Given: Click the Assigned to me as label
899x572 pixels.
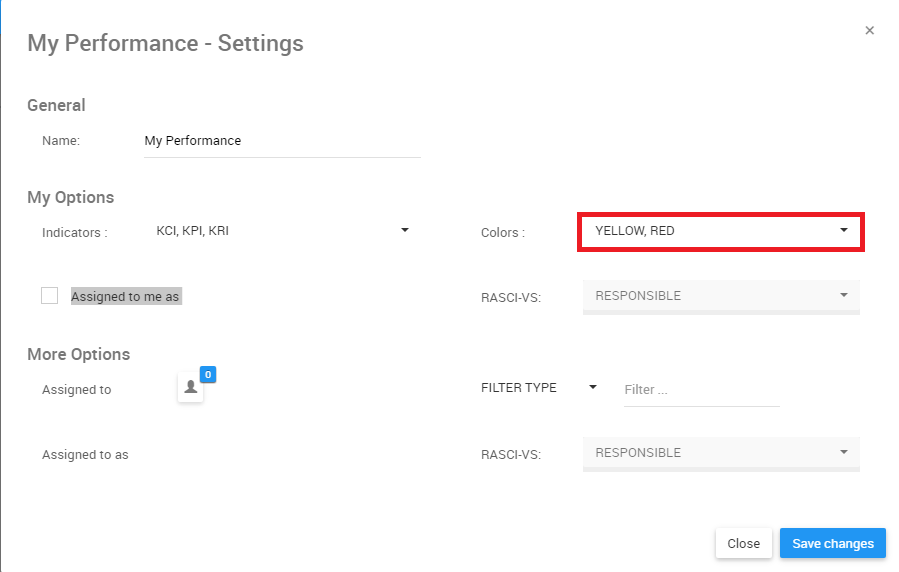Looking at the screenshot, I should (126, 297).
